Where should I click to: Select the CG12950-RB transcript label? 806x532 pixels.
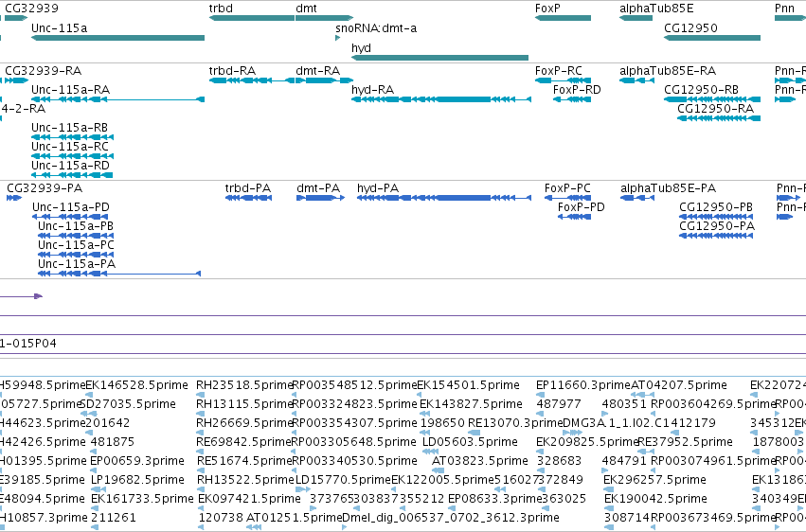701,90
